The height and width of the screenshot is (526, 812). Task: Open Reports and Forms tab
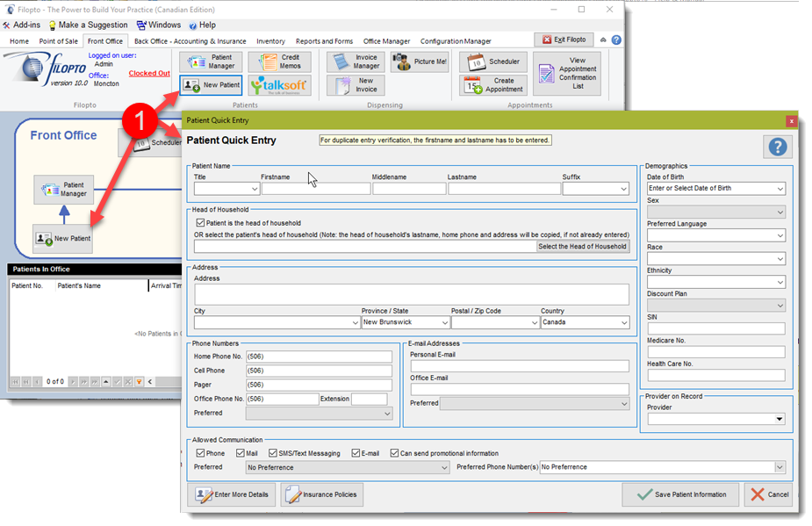point(324,41)
